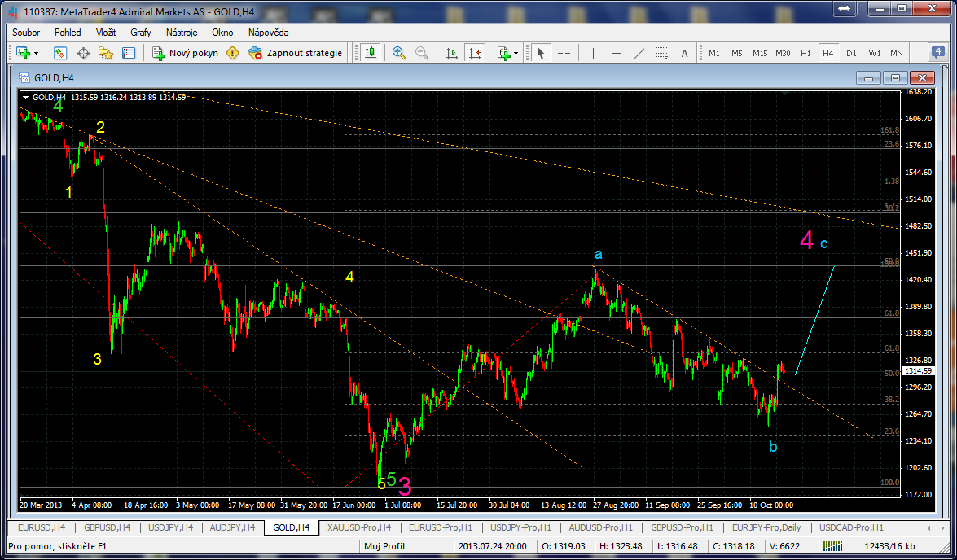Toggle the Terminal panel icon

point(129,53)
